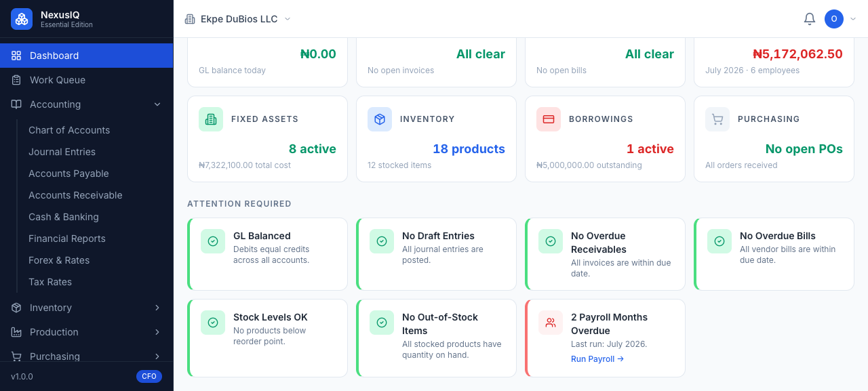868x391 pixels.
Task: Expand the Inventory sidebar section chevron
Action: [157, 308]
